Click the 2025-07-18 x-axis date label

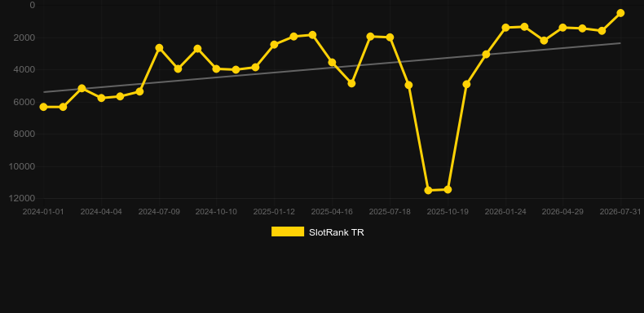click(390, 212)
